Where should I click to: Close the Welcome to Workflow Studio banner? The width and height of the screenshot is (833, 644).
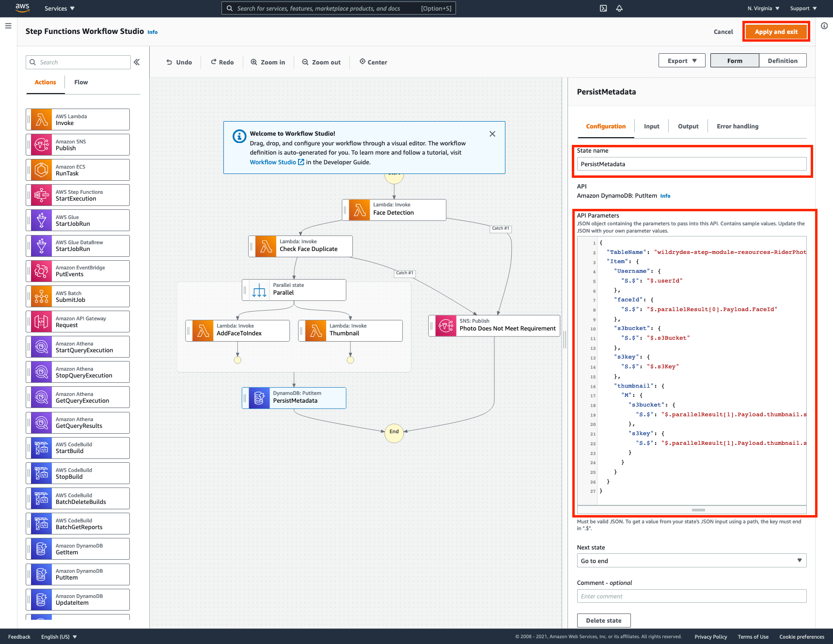[x=492, y=134]
